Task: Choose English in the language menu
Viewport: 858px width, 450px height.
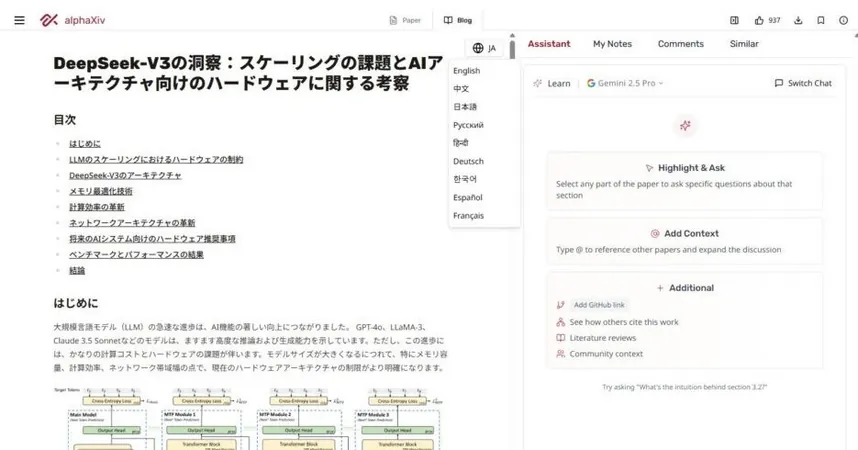Action: click(x=466, y=71)
